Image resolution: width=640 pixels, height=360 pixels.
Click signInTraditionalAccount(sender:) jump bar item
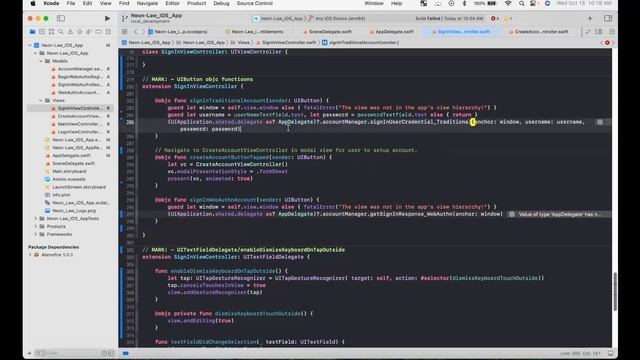(x=361, y=42)
